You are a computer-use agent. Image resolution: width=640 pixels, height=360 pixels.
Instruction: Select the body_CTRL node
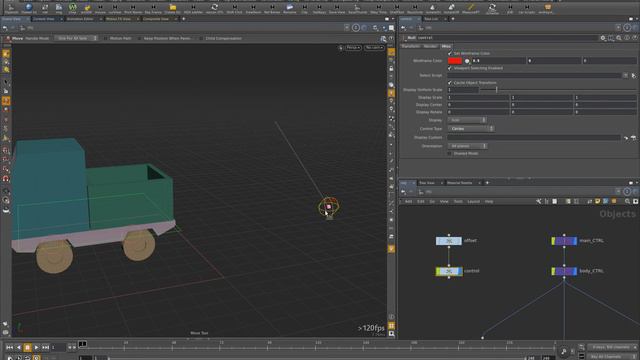[x=564, y=271]
